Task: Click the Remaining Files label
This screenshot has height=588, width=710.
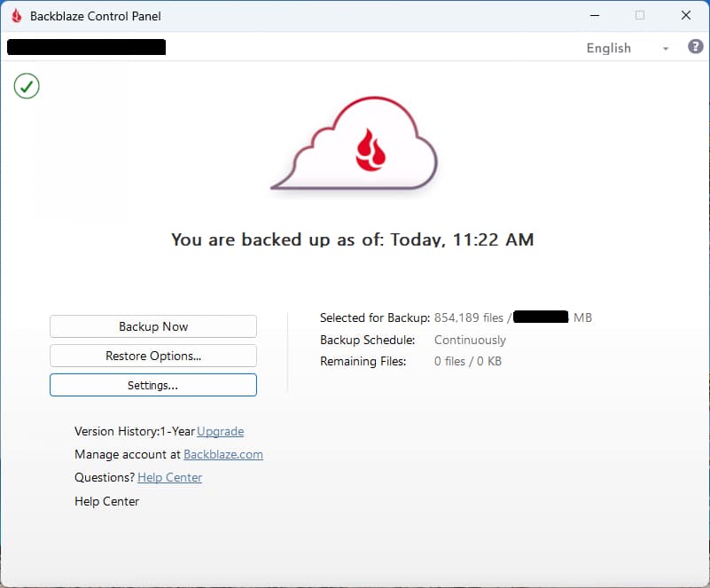Action: click(x=363, y=362)
